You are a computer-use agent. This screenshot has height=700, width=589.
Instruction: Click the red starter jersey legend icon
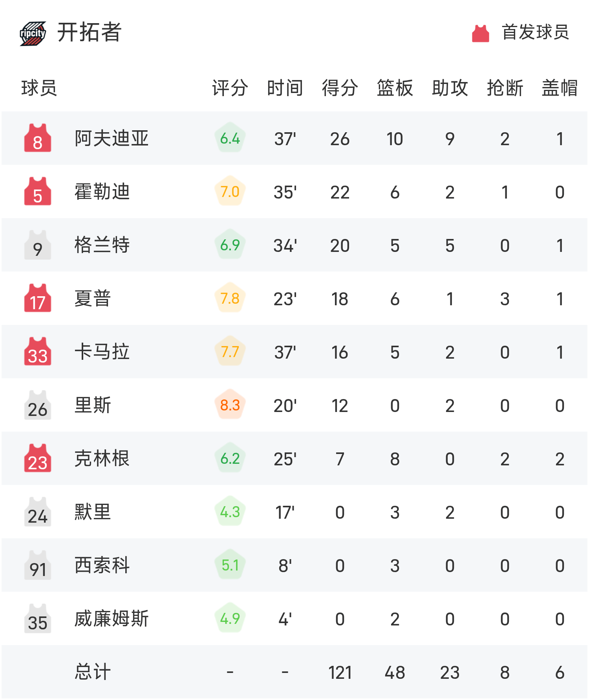[480, 33]
